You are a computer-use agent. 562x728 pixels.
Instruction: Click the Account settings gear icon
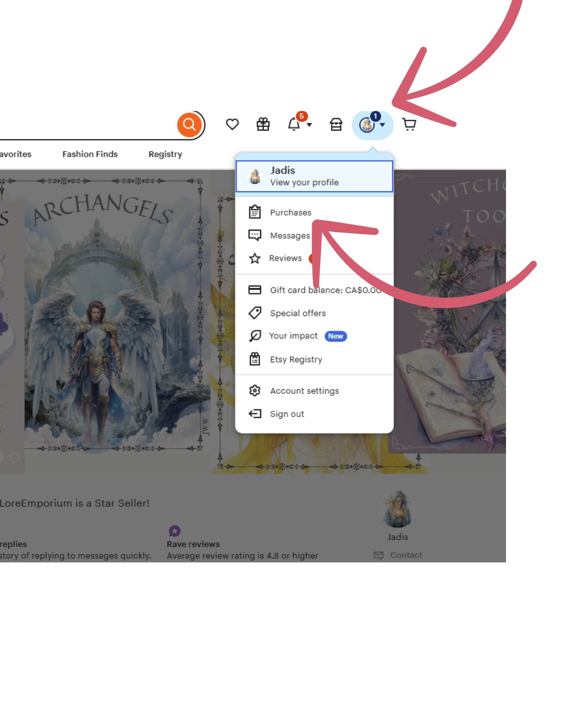255,391
